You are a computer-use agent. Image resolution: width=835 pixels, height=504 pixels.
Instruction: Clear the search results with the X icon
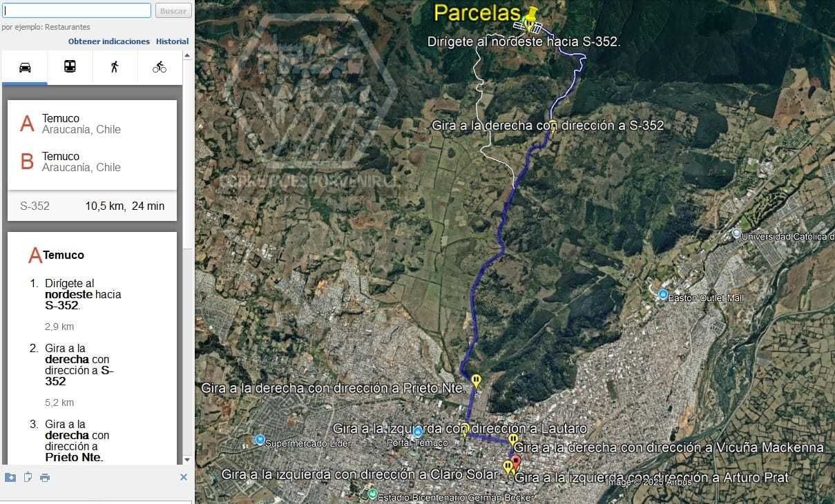pyautogui.click(x=184, y=477)
